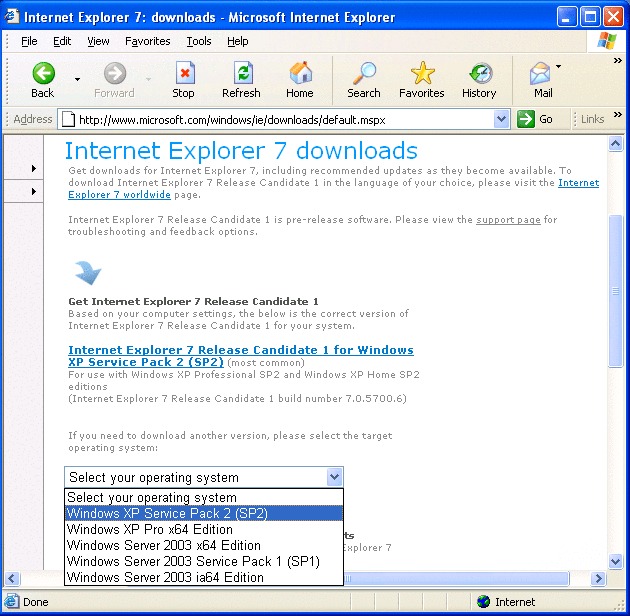Open the View menu
The width and height of the screenshot is (630, 616).
coord(98,41)
